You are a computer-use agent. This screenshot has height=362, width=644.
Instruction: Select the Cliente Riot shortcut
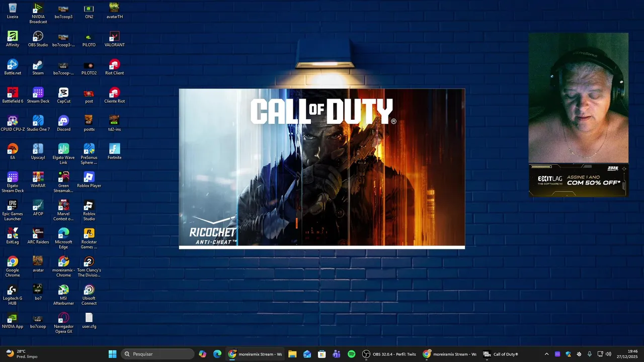tap(115, 96)
